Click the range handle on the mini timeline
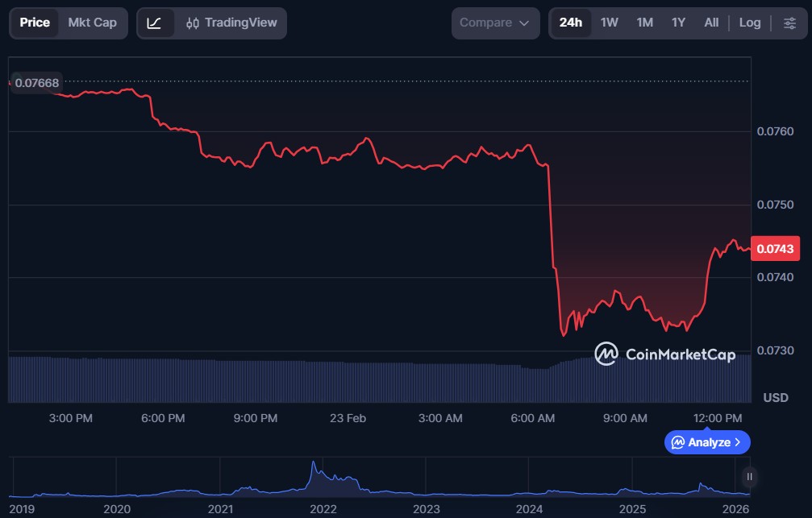 750,476
